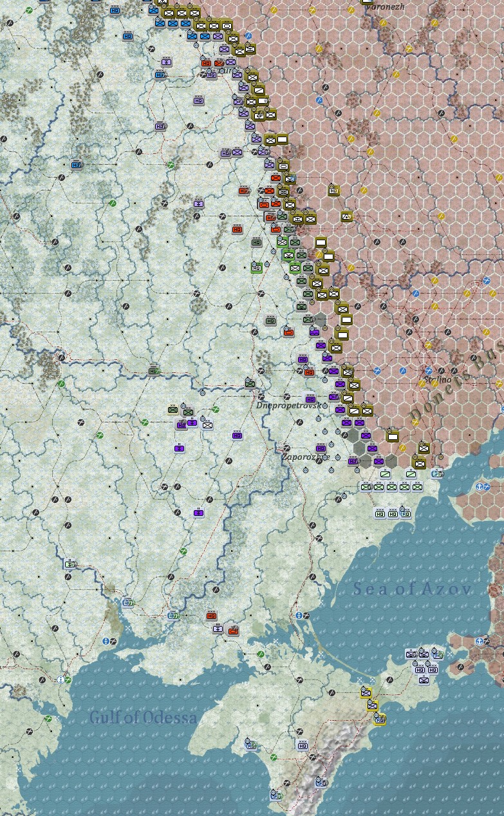This screenshot has width=504, height=816.
Task: Select the top-left blue HQ at map edge
Action: [x=115, y=10]
